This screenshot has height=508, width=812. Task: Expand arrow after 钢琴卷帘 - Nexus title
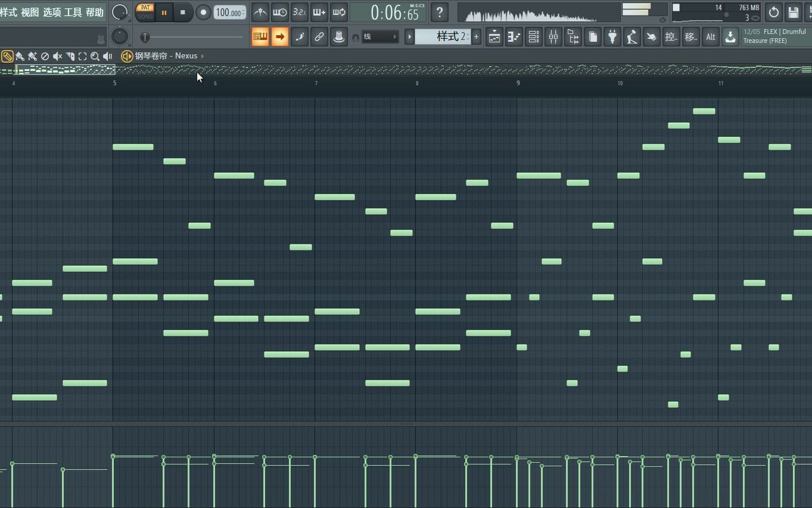(203, 56)
